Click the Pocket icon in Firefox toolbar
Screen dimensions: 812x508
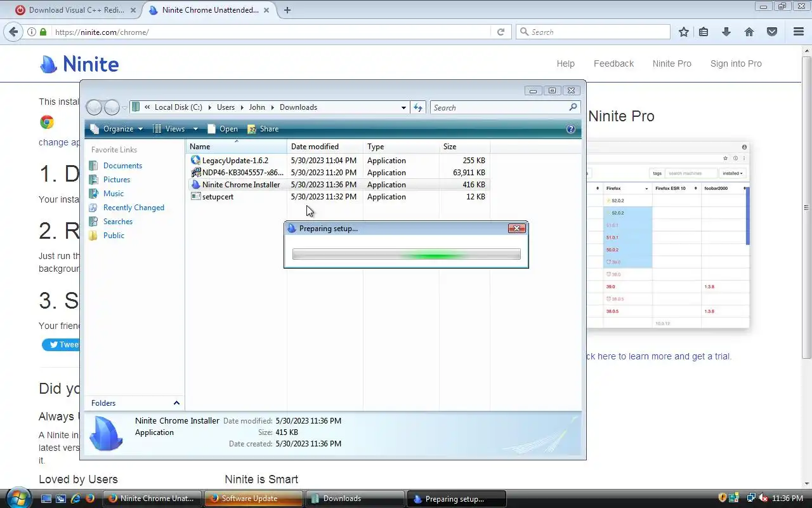(772, 32)
